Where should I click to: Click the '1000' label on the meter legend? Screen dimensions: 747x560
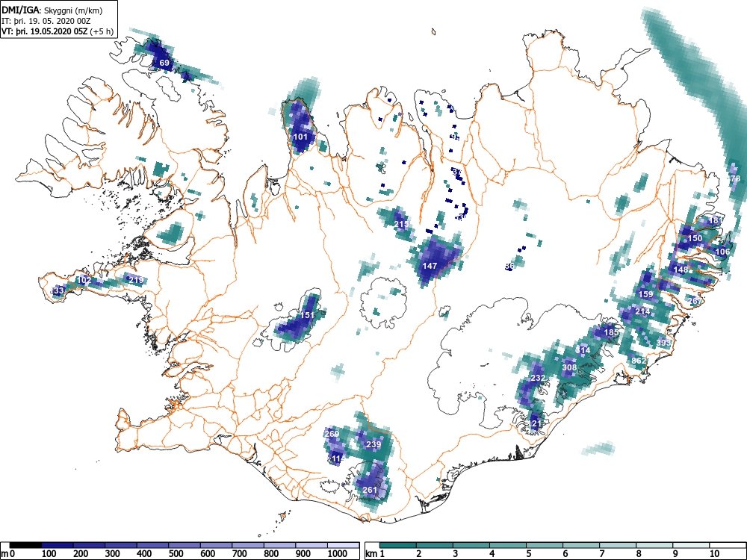pos(338,553)
